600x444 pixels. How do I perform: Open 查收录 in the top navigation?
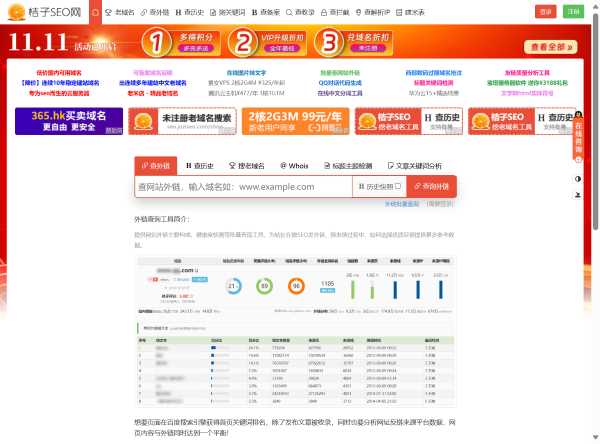pyautogui.click(x=300, y=12)
